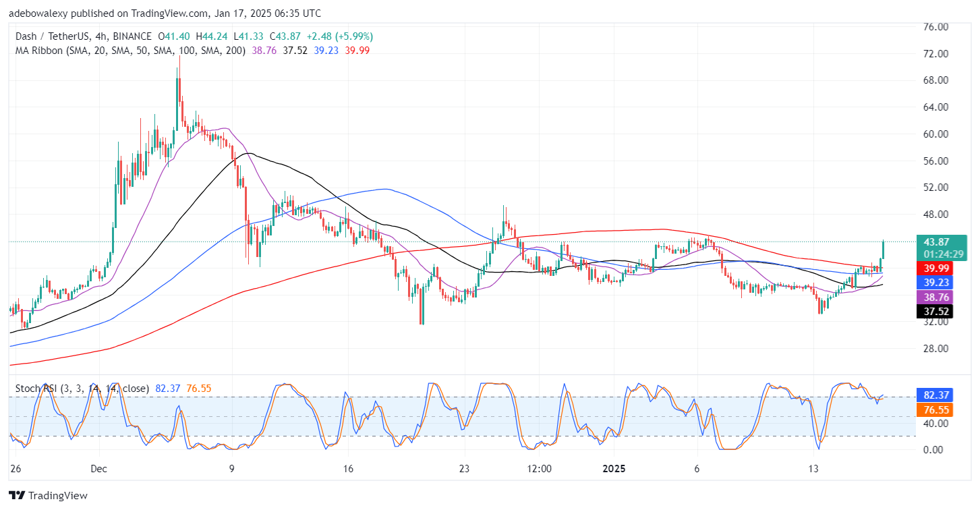Click the countdown timer 01:24:29
This screenshot has width=980, height=510.
943,254
